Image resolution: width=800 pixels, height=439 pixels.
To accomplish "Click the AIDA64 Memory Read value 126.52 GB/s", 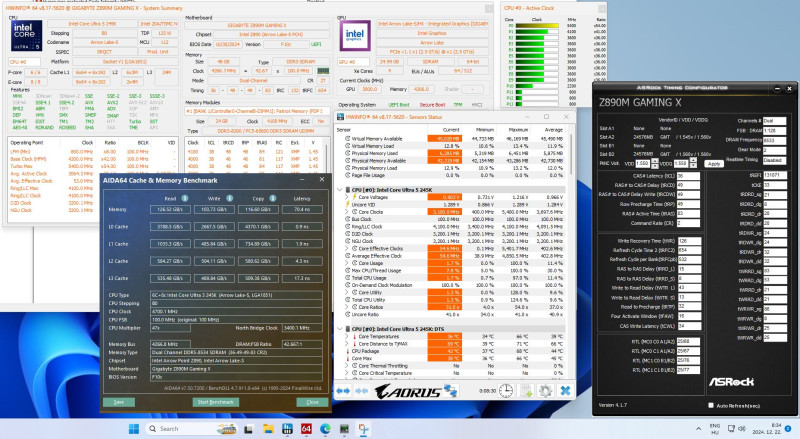I will [170, 209].
